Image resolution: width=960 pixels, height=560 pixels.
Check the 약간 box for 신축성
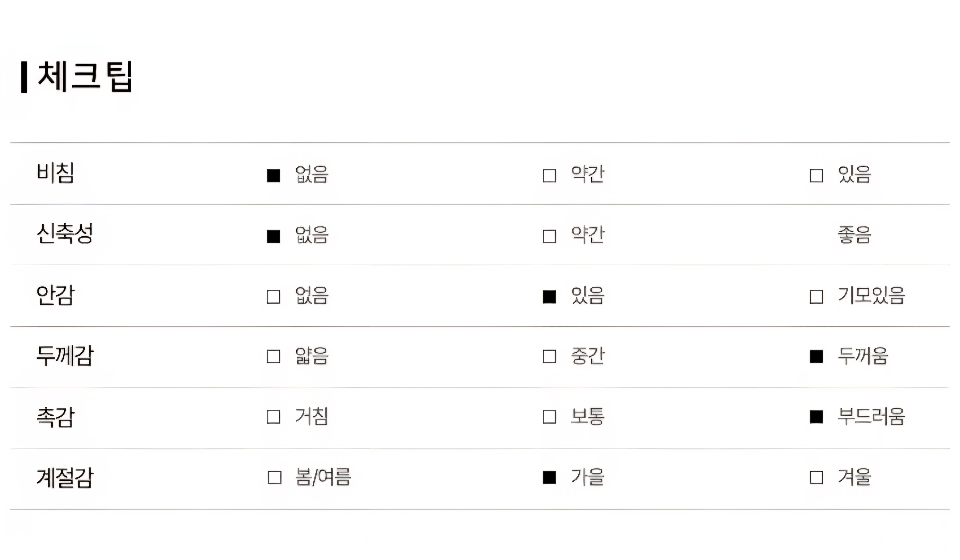549,236
